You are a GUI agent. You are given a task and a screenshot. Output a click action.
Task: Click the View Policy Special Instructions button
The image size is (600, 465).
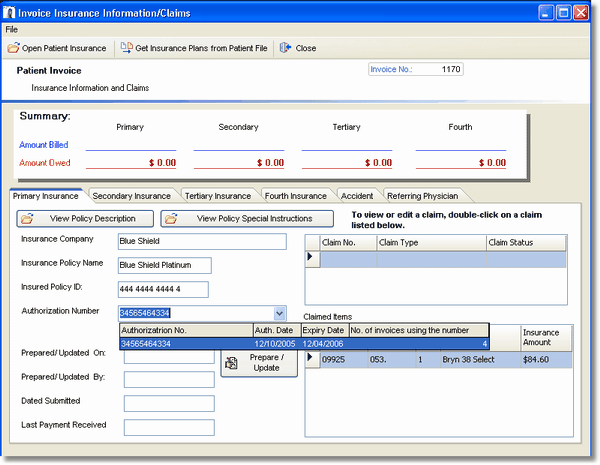[247, 219]
